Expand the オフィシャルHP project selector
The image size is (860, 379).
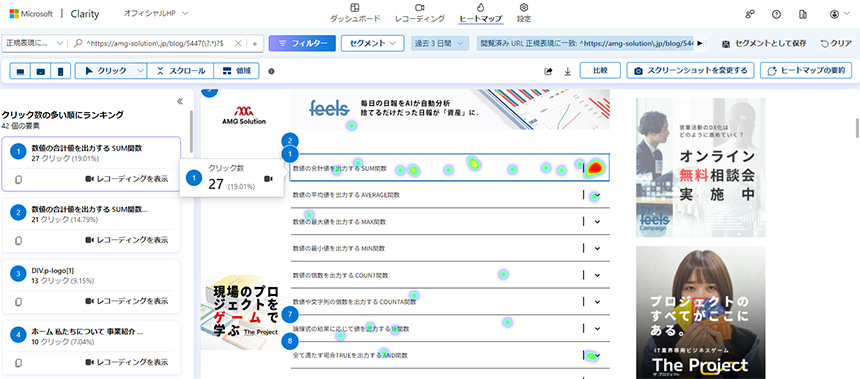155,13
